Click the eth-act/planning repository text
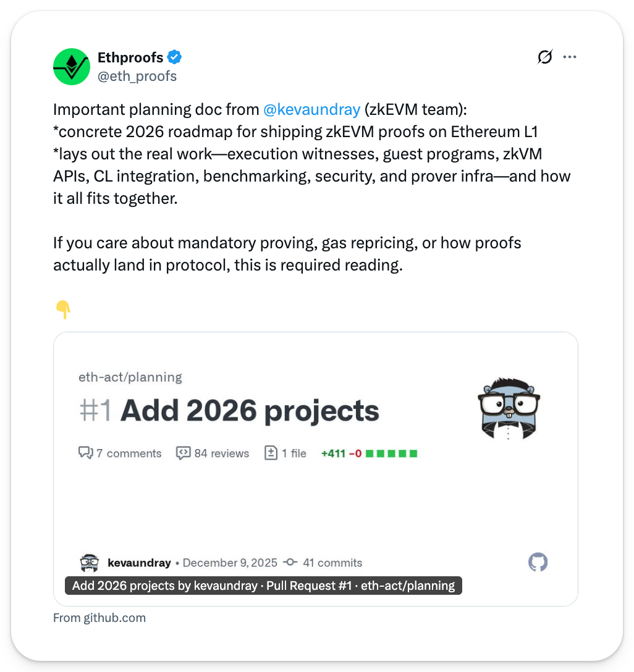 [x=130, y=377]
